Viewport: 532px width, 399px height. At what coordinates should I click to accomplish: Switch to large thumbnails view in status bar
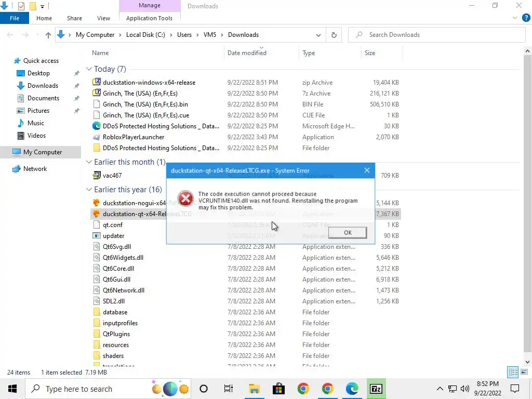pyautogui.click(x=524, y=372)
